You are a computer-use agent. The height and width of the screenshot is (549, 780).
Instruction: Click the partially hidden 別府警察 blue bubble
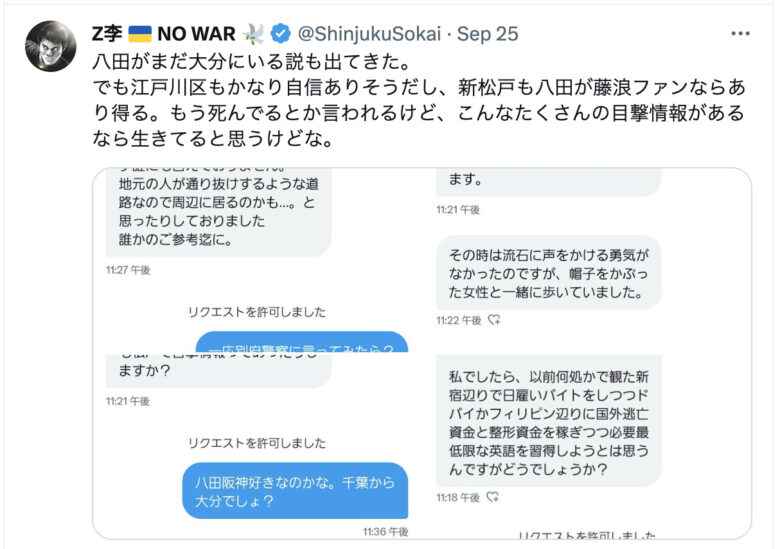pos(301,342)
